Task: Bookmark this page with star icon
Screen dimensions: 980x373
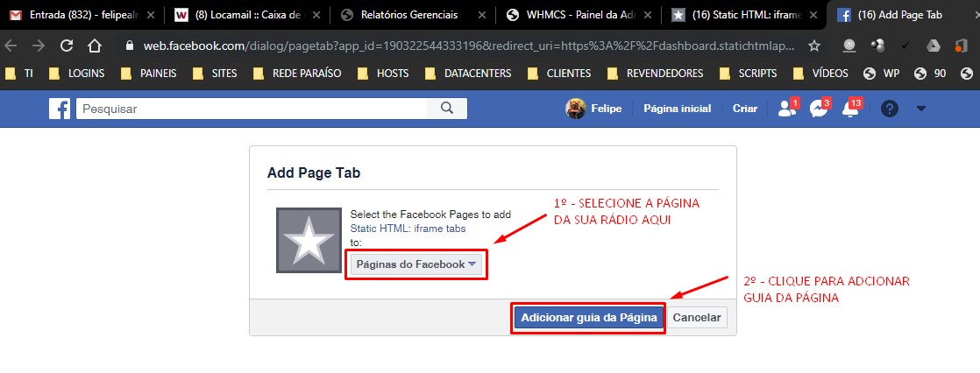Action: click(x=814, y=46)
